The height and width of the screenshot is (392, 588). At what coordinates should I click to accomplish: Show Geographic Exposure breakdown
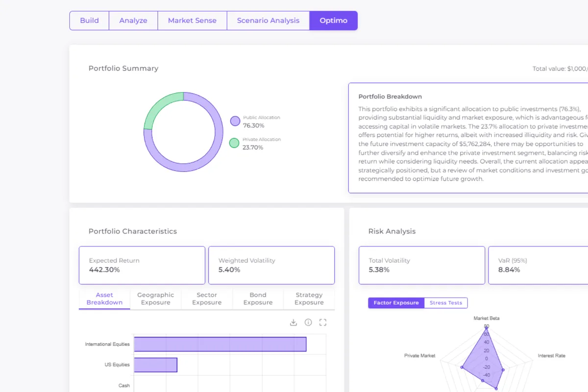tap(155, 299)
